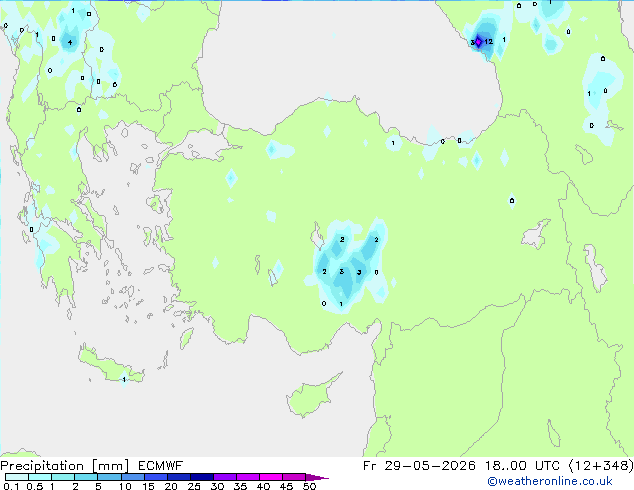
Task: Select the 2–5 mm legend color swatch
Action: (86, 477)
